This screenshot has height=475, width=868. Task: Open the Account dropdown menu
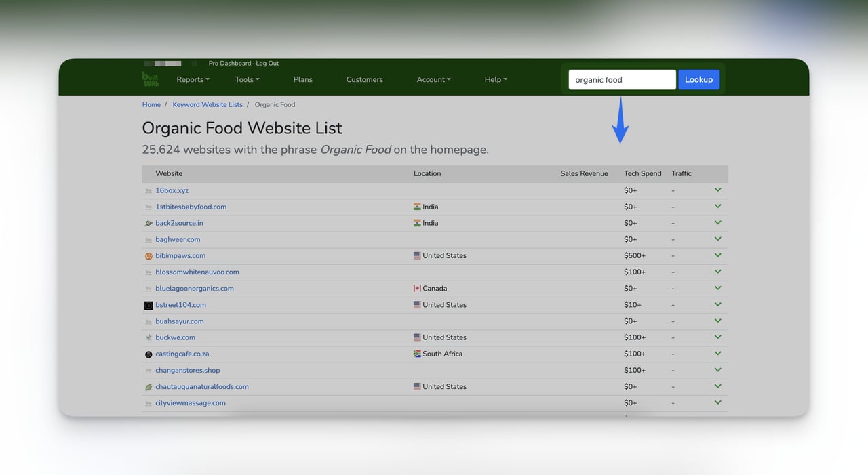[x=434, y=79]
